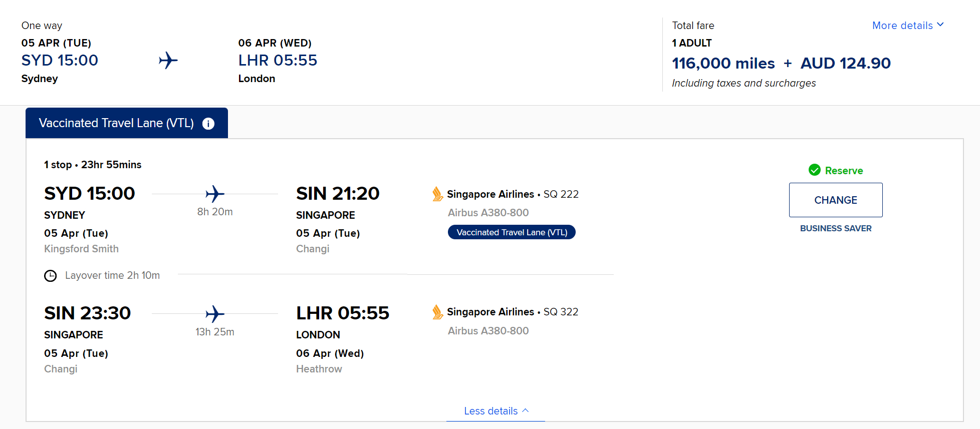This screenshot has width=980, height=429.
Task: Collapse flight info with Less details
Action: [496, 411]
